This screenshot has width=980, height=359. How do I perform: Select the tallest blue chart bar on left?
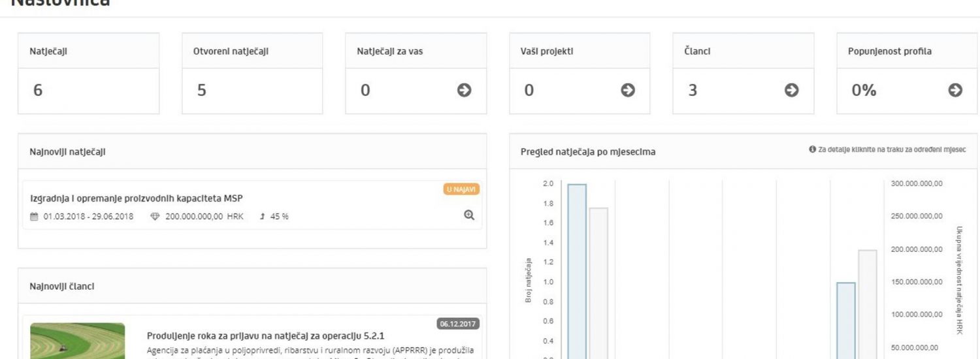click(x=577, y=271)
